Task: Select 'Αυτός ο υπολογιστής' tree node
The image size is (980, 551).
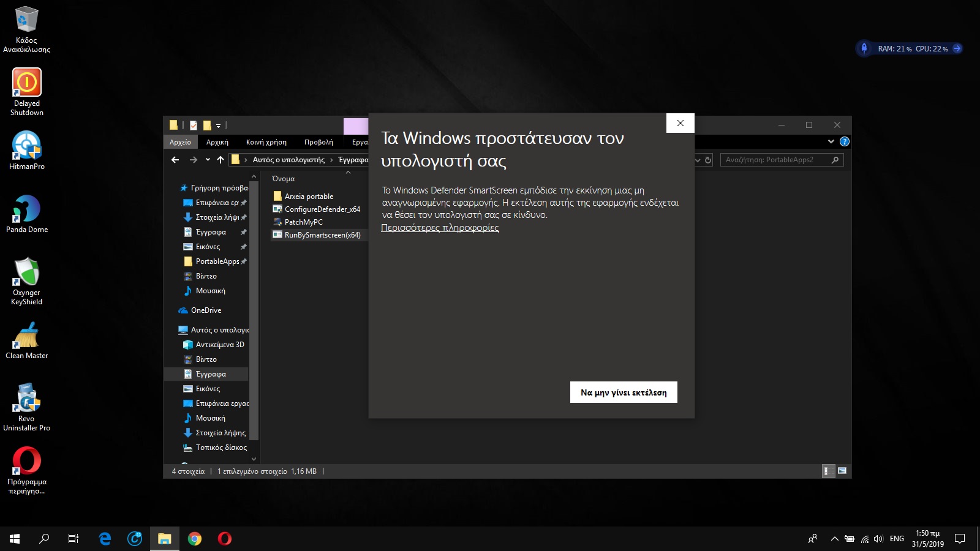Action: tap(213, 330)
